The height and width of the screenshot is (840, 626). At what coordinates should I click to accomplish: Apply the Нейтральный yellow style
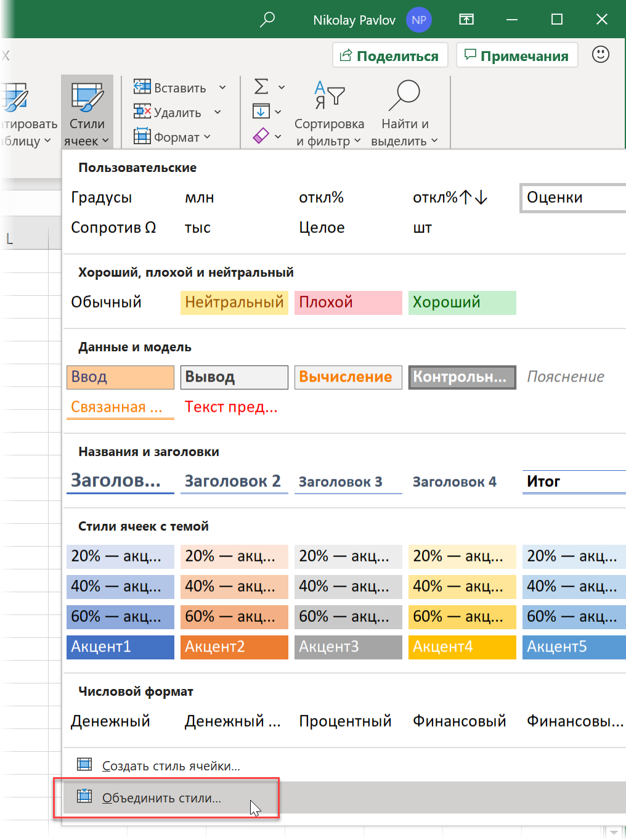pyautogui.click(x=234, y=303)
